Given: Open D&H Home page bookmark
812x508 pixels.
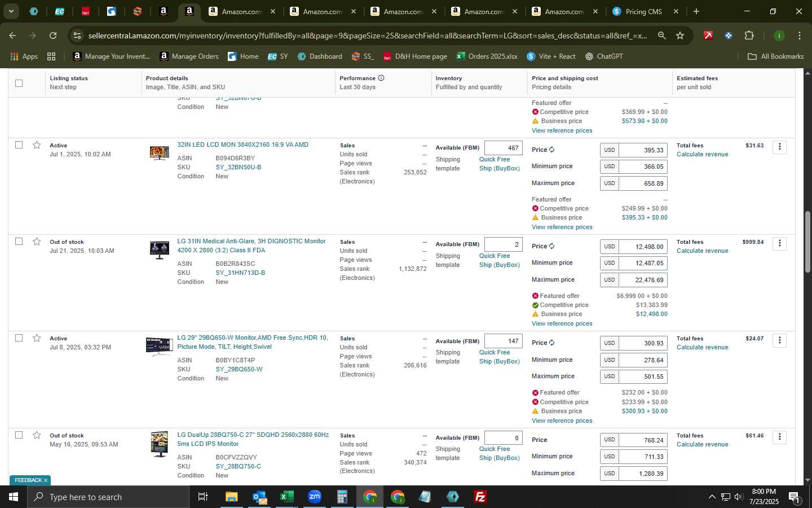Looking at the screenshot, I should [415, 56].
